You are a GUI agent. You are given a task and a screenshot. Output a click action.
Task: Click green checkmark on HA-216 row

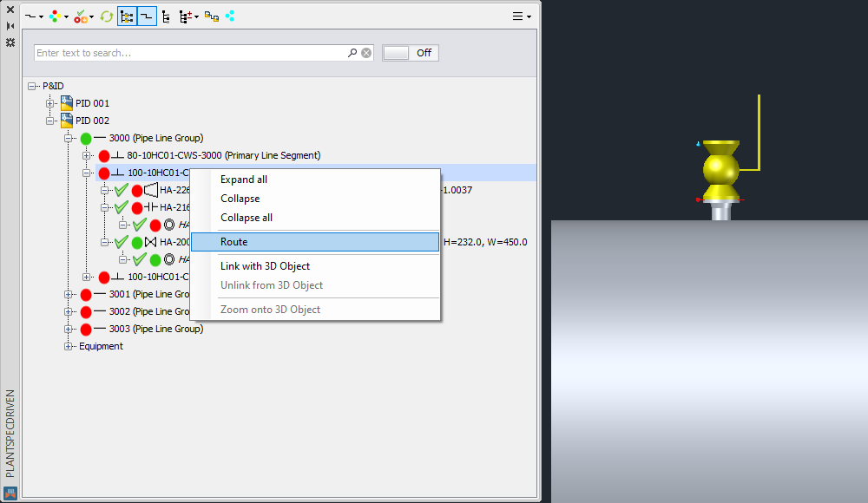coord(122,207)
